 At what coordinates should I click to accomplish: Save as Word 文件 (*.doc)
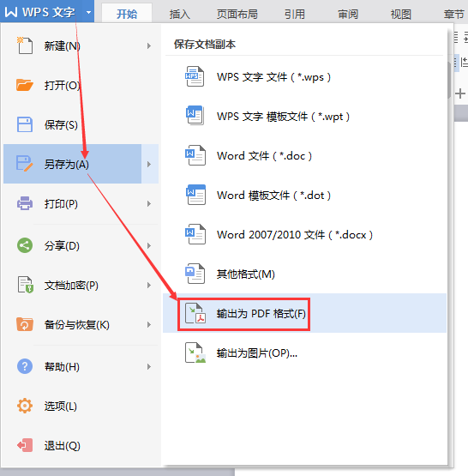pos(304,155)
